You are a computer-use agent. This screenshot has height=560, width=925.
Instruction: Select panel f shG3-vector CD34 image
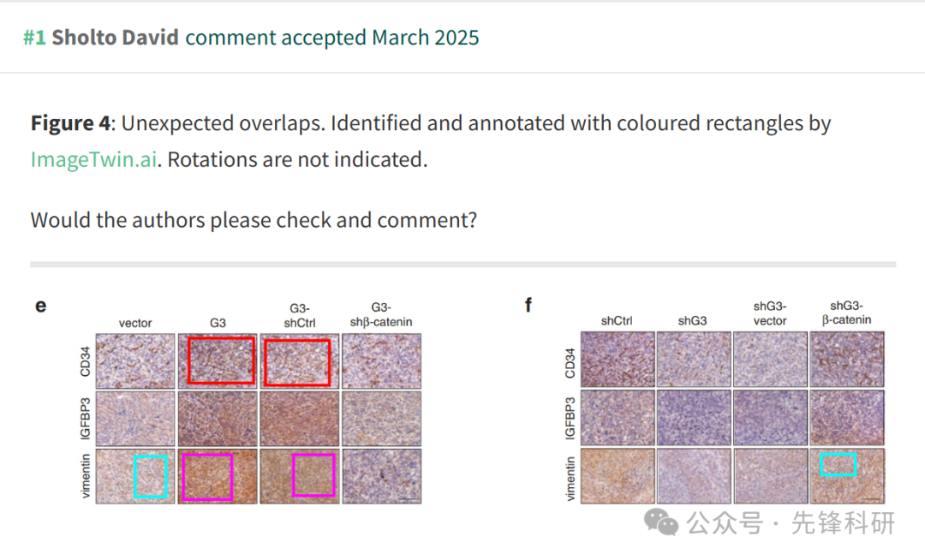pyautogui.click(x=771, y=359)
